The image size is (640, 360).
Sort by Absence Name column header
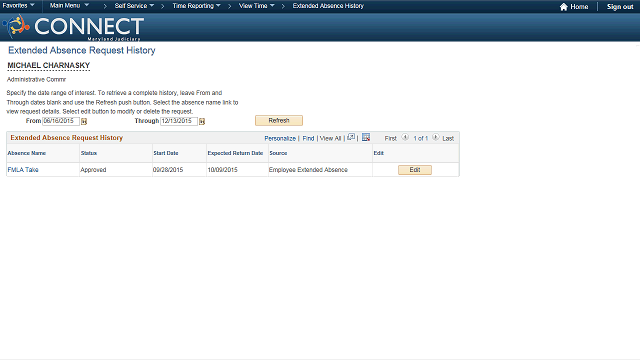(x=27, y=153)
